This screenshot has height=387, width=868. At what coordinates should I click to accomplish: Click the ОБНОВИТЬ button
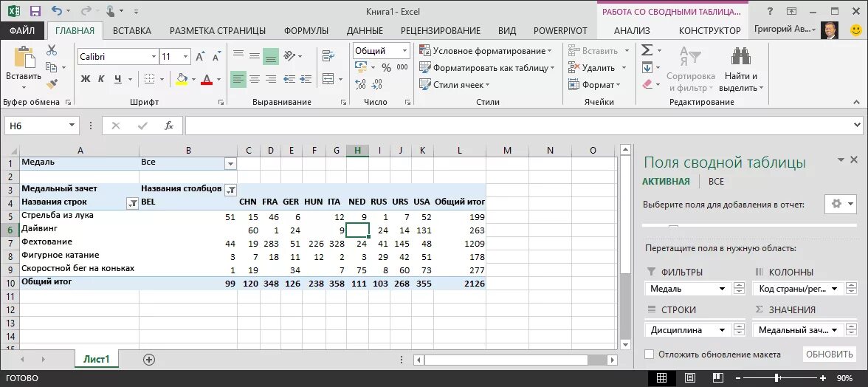click(830, 355)
